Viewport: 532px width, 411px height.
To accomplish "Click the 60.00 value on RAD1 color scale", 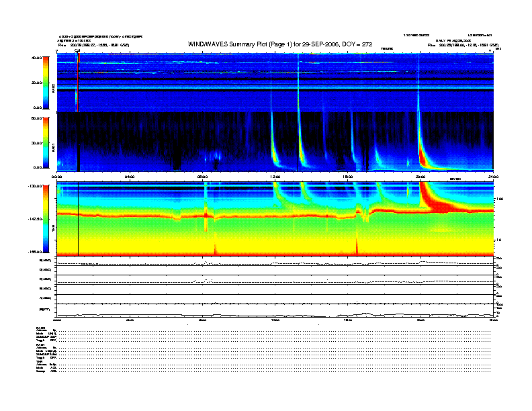I will point(36,118).
